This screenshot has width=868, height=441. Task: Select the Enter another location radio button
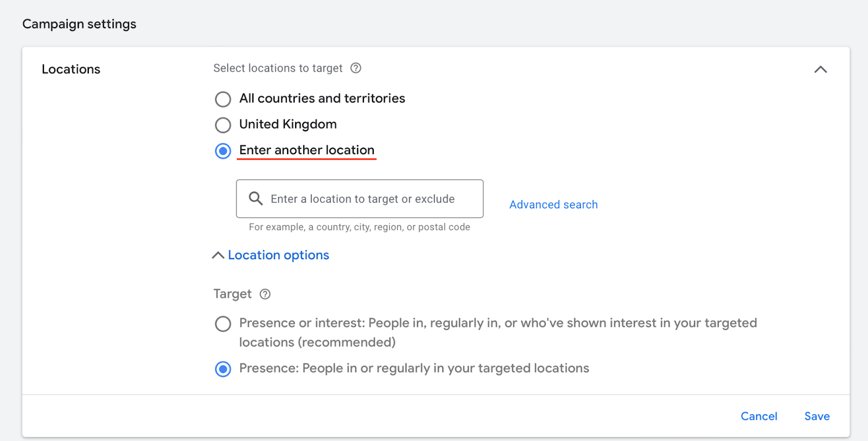[x=223, y=151]
